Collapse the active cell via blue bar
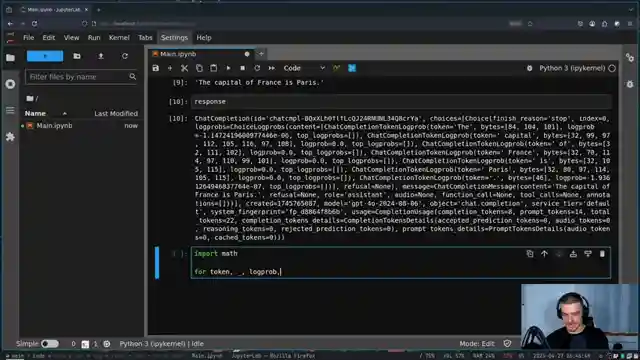The height and width of the screenshot is (360, 640). pos(157,262)
